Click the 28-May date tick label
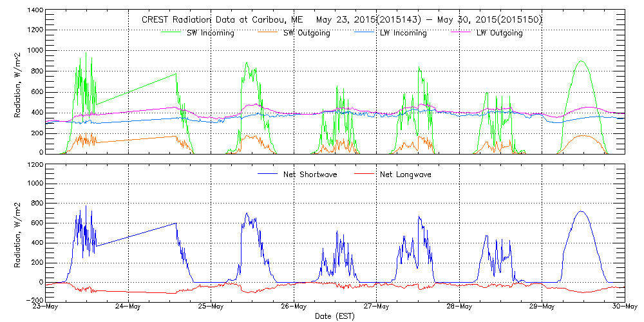This screenshot has width=644, height=322. (460, 307)
